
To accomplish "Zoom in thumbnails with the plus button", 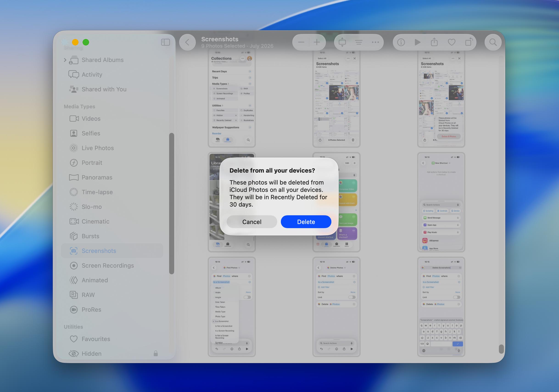I will point(317,42).
